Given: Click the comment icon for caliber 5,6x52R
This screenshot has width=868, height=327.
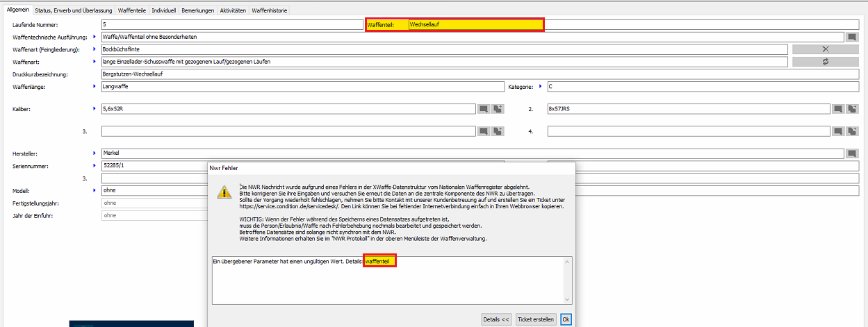Looking at the screenshot, I should click(x=484, y=109).
